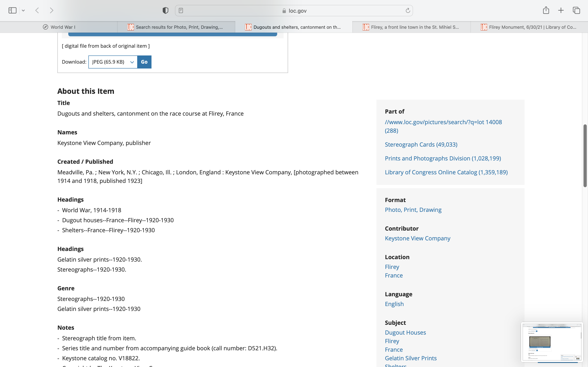The height and width of the screenshot is (367, 588).
Task: Reload the page with refresh icon
Action: [x=408, y=10]
